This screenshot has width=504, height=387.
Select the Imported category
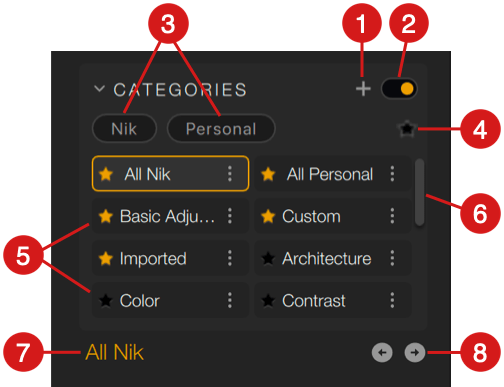(170, 258)
